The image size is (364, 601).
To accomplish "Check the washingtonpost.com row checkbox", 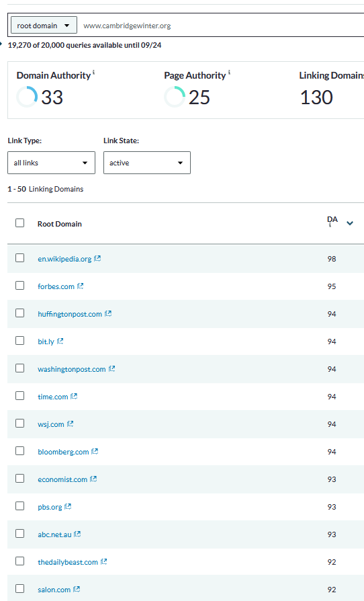I will tap(20, 368).
